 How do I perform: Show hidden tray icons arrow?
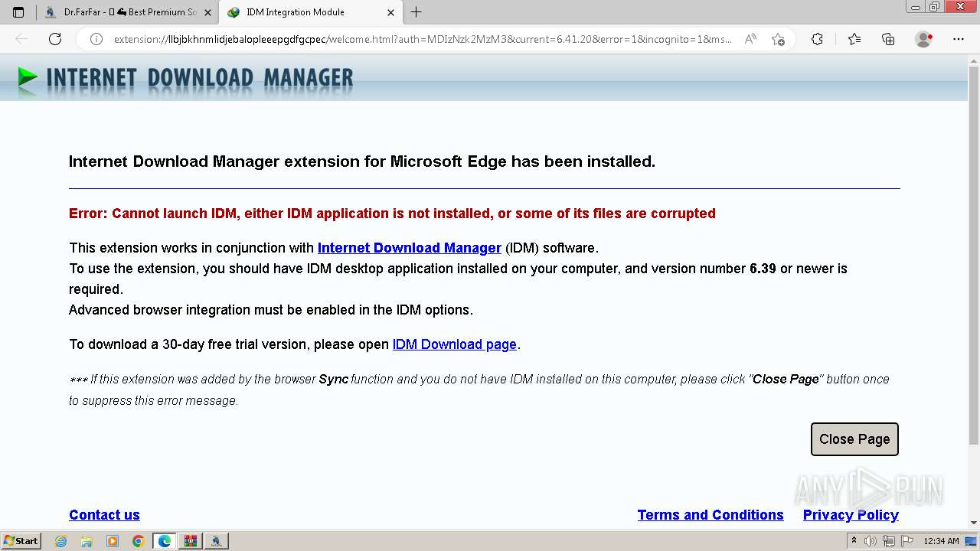[x=855, y=541]
